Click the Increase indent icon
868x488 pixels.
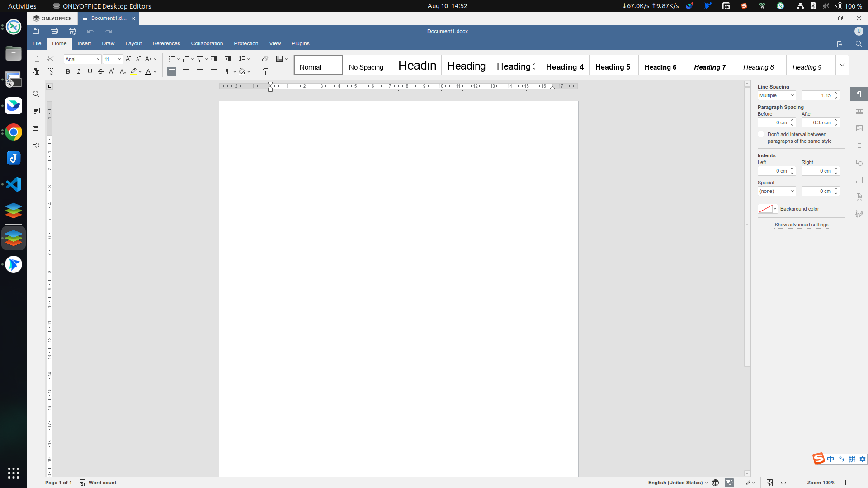pos(228,59)
